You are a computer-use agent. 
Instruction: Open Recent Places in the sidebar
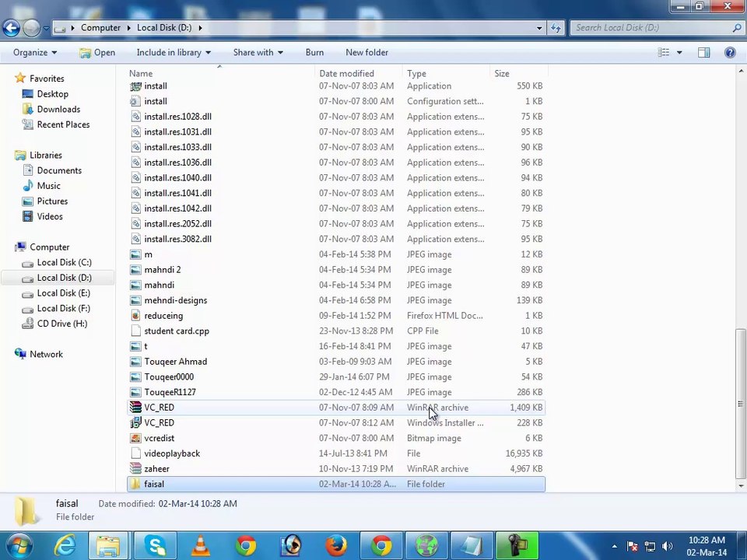coord(63,124)
